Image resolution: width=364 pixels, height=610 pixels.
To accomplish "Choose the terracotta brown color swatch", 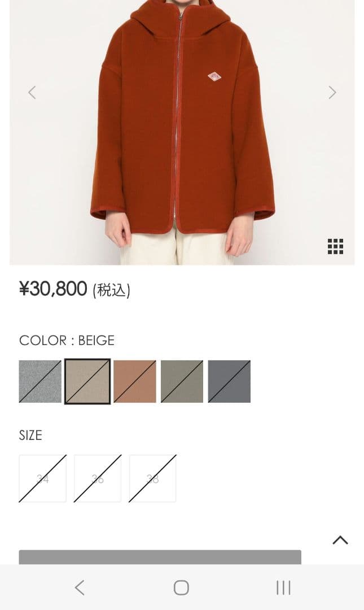I will pyautogui.click(x=135, y=381).
